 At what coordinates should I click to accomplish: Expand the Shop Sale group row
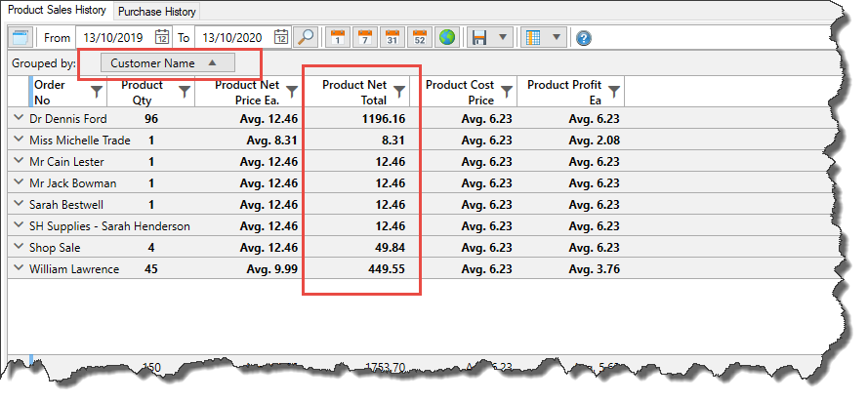click(x=19, y=247)
